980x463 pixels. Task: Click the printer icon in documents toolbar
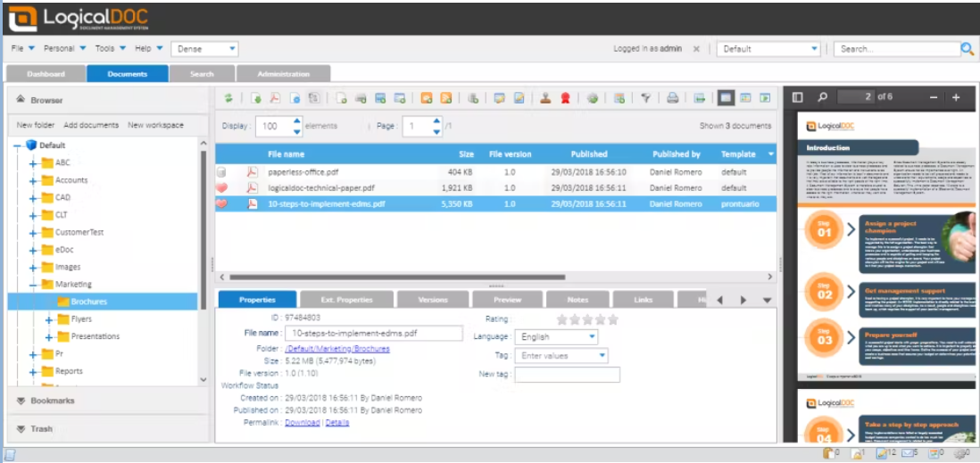point(673,98)
